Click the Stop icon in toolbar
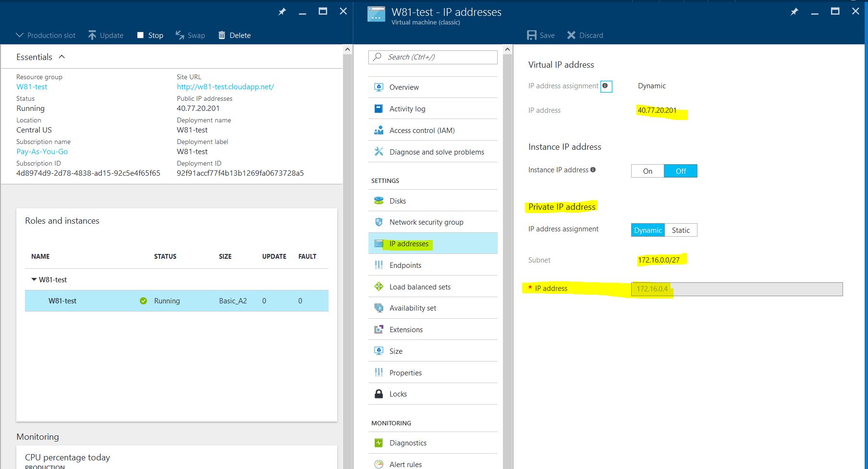 pos(140,35)
